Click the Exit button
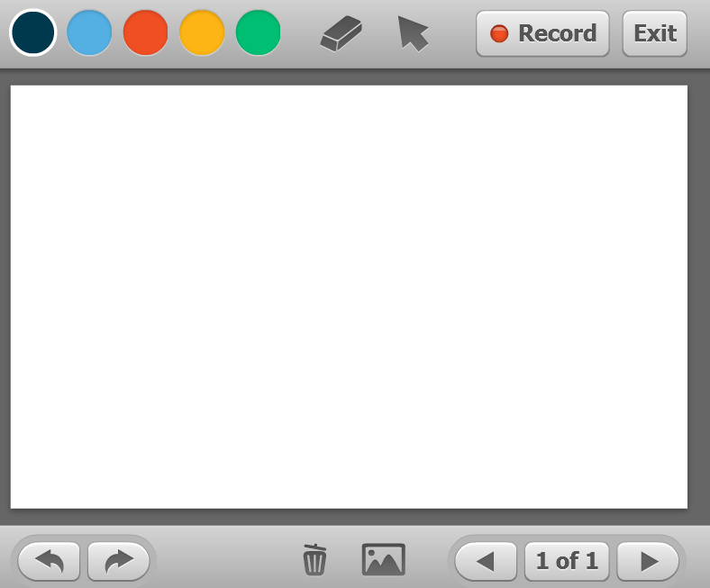This screenshot has height=588, width=710. 655,33
